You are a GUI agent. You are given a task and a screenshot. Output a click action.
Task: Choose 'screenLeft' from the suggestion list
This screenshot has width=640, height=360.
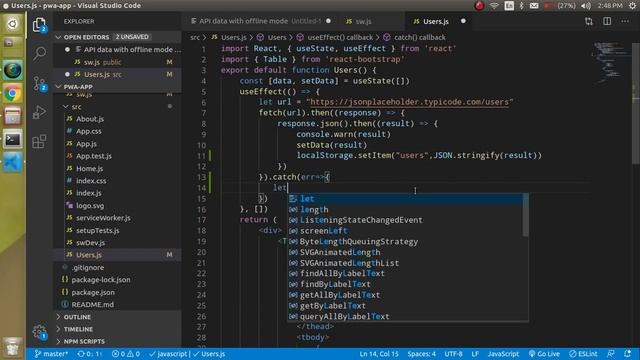(405, 231)
